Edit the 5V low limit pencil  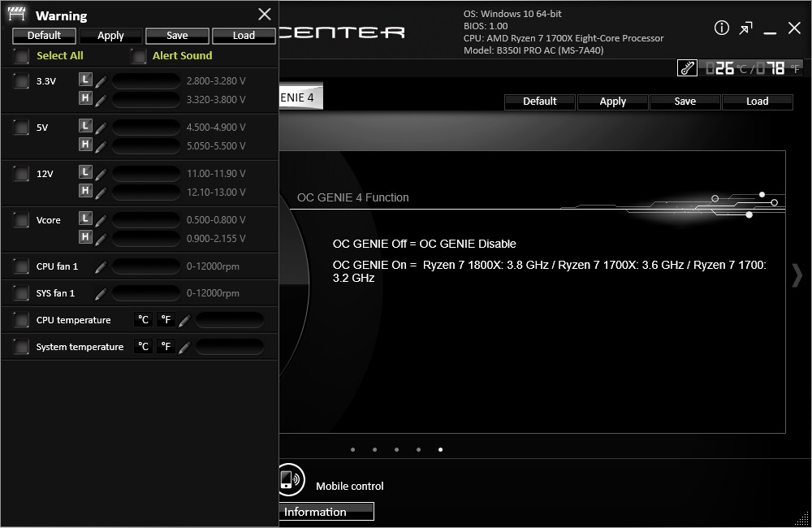(x=101, y=128)
